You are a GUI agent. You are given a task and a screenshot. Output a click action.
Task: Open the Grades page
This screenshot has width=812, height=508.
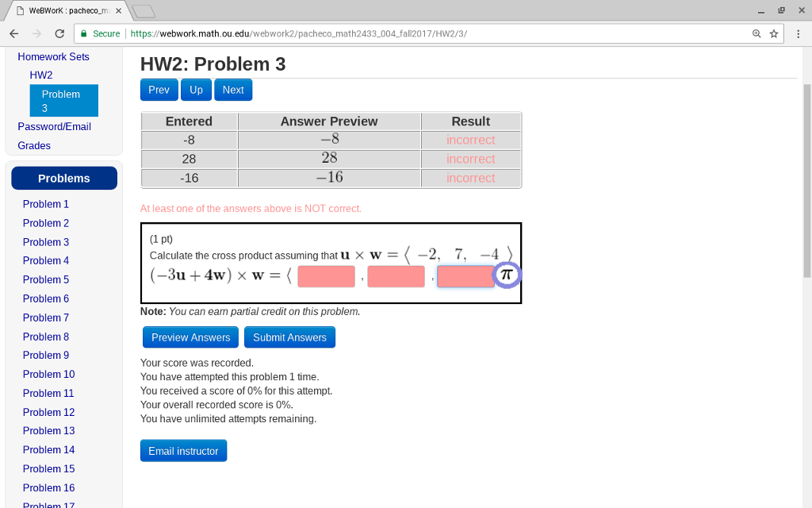tap(33, 145)
